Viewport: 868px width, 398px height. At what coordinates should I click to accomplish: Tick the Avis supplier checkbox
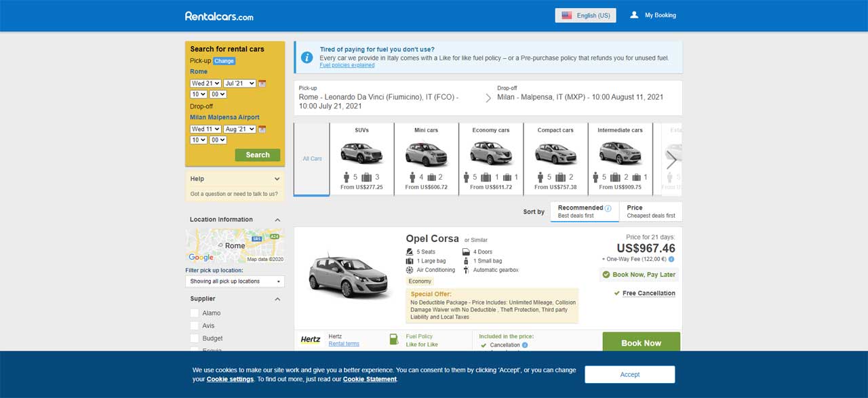point(195,325)
